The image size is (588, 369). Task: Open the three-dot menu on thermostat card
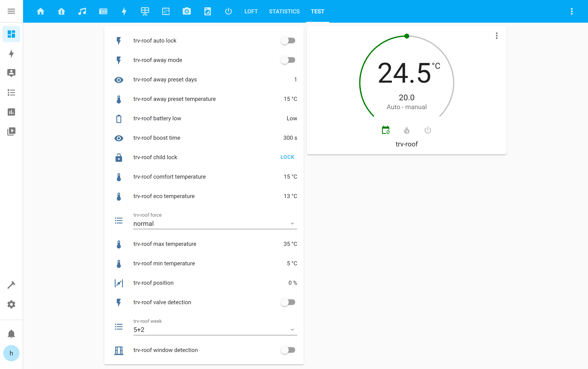[496, 36]
